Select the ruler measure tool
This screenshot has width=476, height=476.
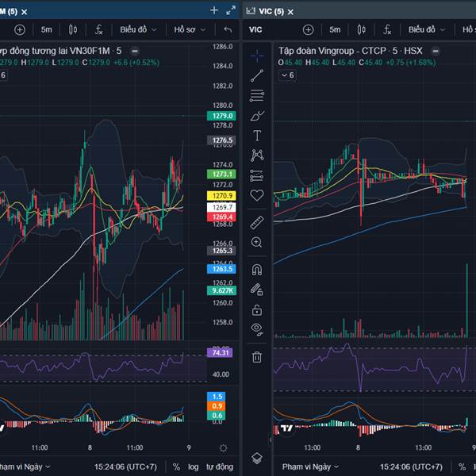[x=257, y=222]
